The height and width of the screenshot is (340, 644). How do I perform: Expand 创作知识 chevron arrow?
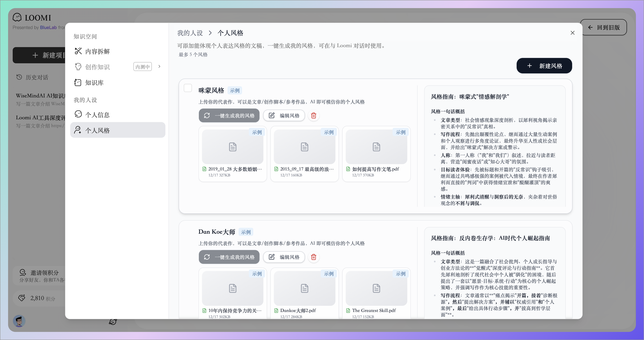(159, 67)
